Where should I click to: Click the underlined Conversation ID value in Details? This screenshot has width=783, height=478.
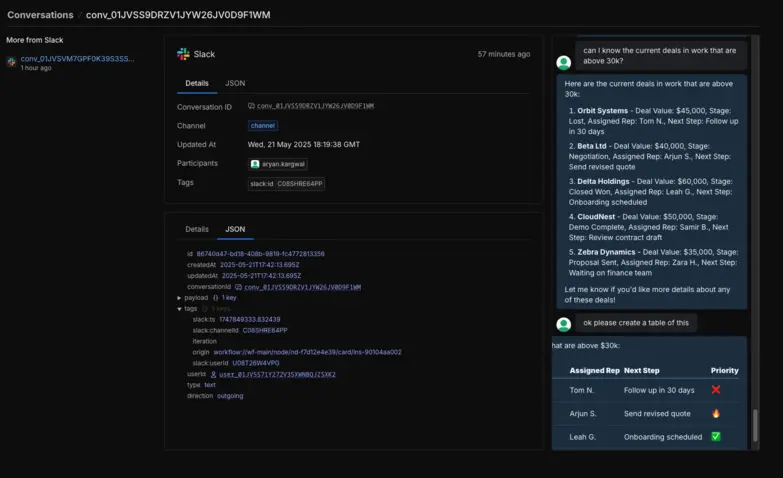pyautogui.click(x=315, y=106)
